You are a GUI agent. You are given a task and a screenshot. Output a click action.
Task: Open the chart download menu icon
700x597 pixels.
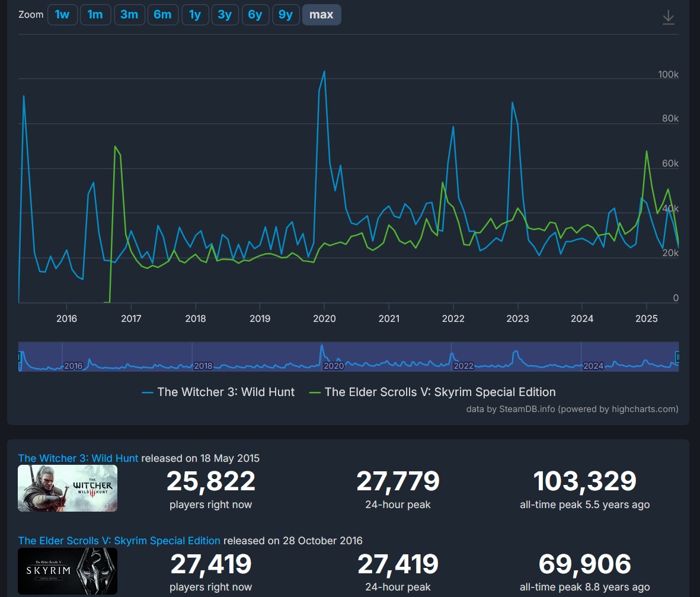click(x=668, y=17)
